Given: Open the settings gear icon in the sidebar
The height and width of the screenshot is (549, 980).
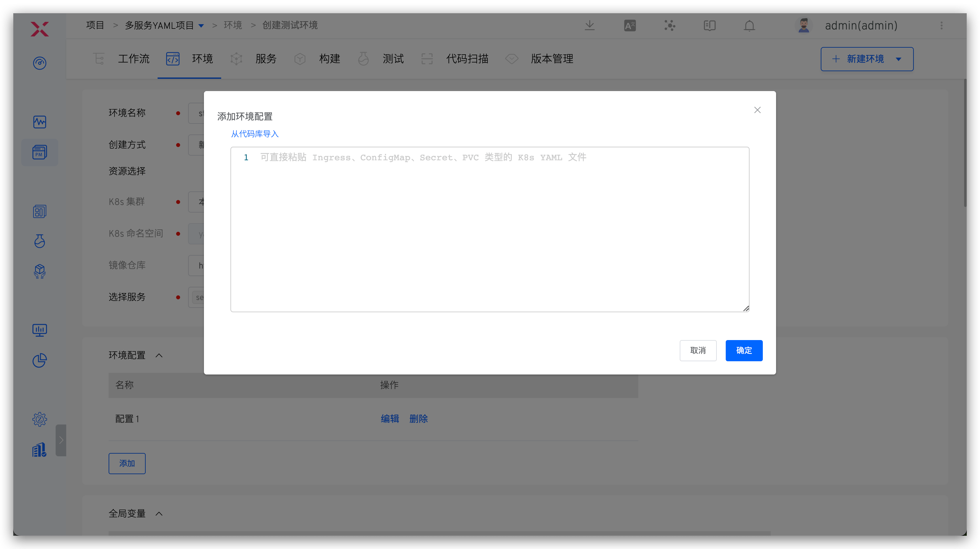Looking at the screenshot, I should coord(40,419).
